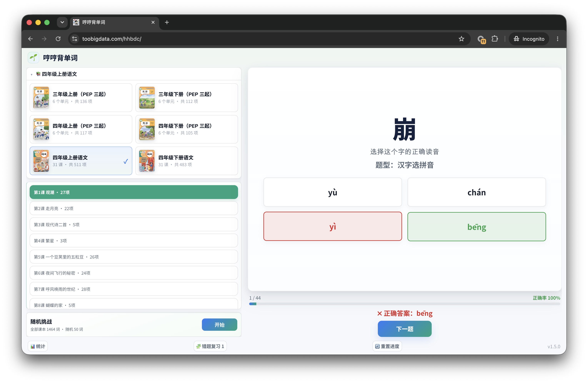Open Chrome's three-dot menu

click(x=557, y=39)
